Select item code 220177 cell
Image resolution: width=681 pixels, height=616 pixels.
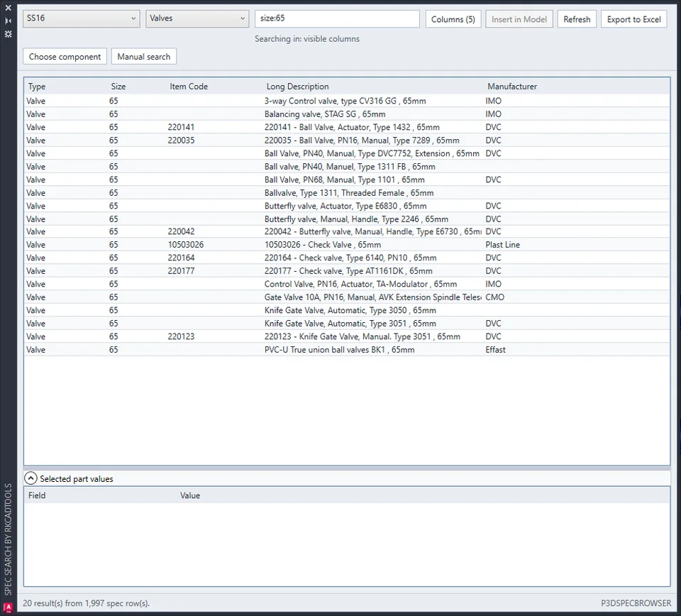coord(181,270)
